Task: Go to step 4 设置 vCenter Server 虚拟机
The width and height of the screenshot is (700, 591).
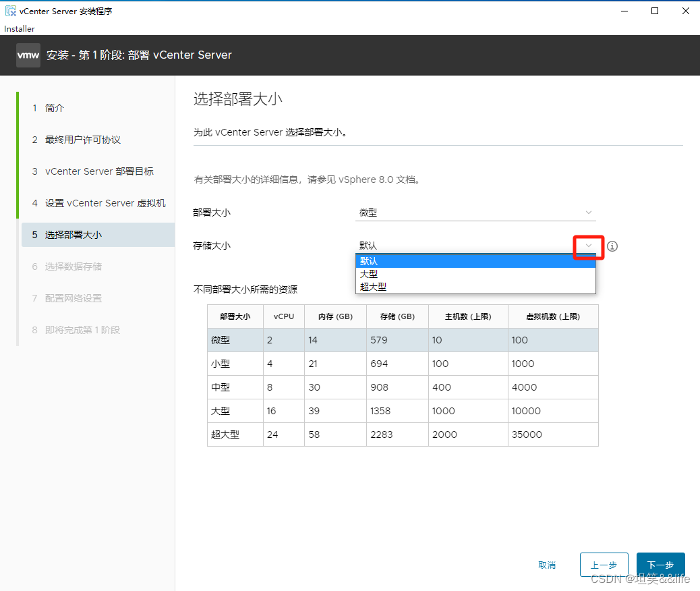Action: coord(98,203)
